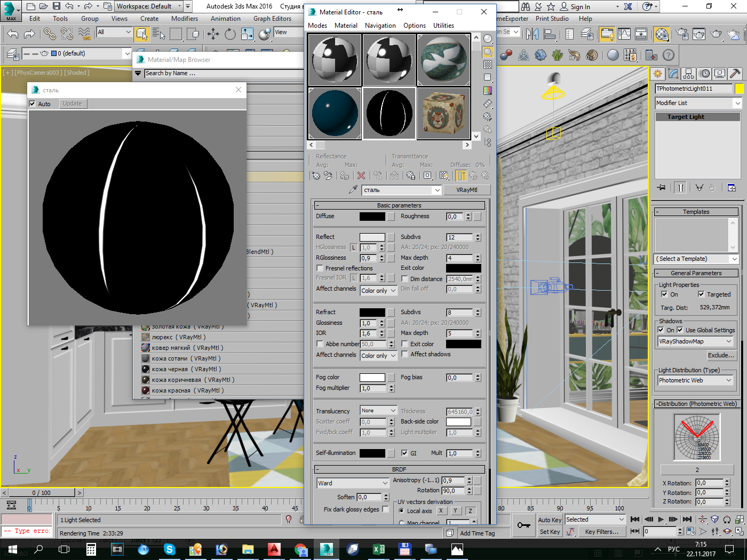Open the Modifiers menu

(x=185, y=19)
